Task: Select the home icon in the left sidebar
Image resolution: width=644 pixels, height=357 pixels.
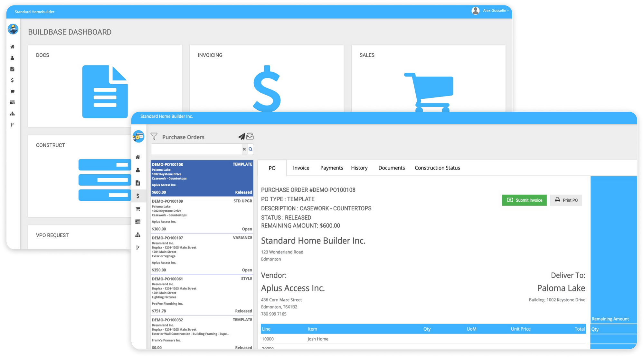Action: click(138, 157)
